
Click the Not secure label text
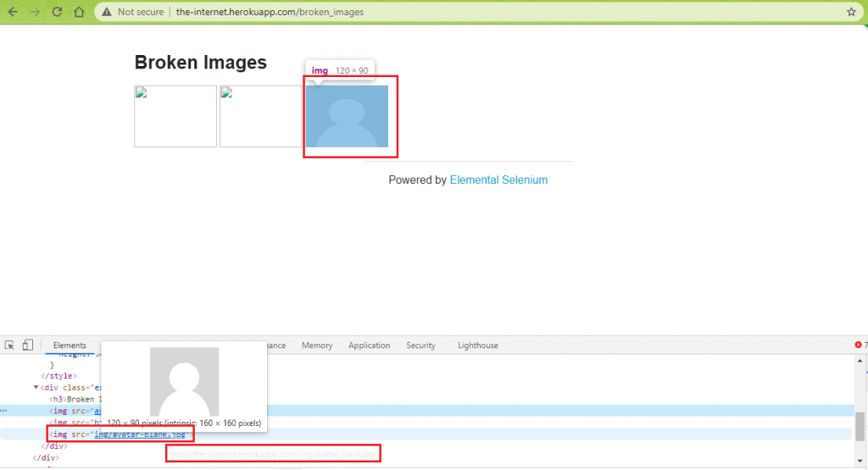coord(141,12)
